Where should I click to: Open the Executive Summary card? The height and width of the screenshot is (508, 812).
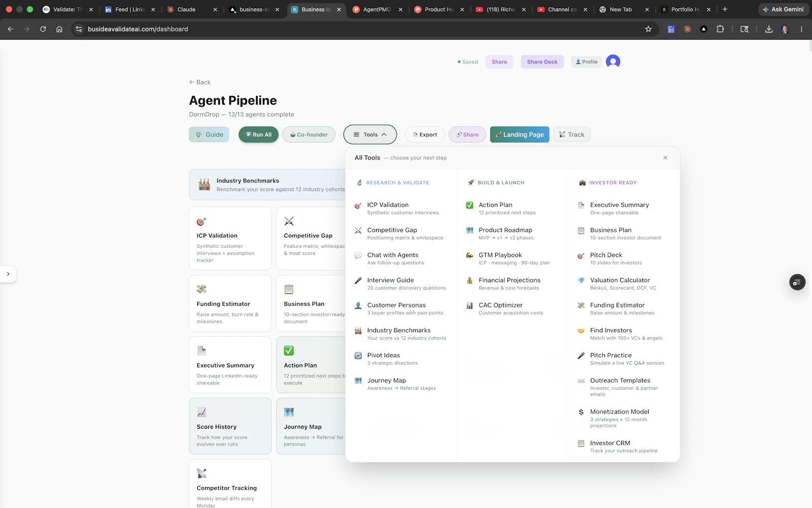(x=230, y=365)
